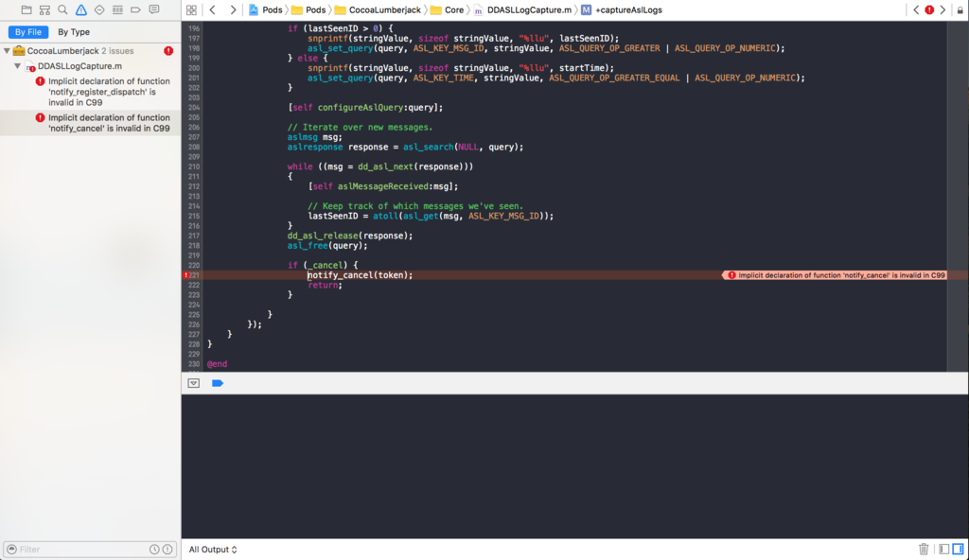Open the related items grid menu
Image resolution: width=969 pixels, height=560 pixels.
(191, 9)
